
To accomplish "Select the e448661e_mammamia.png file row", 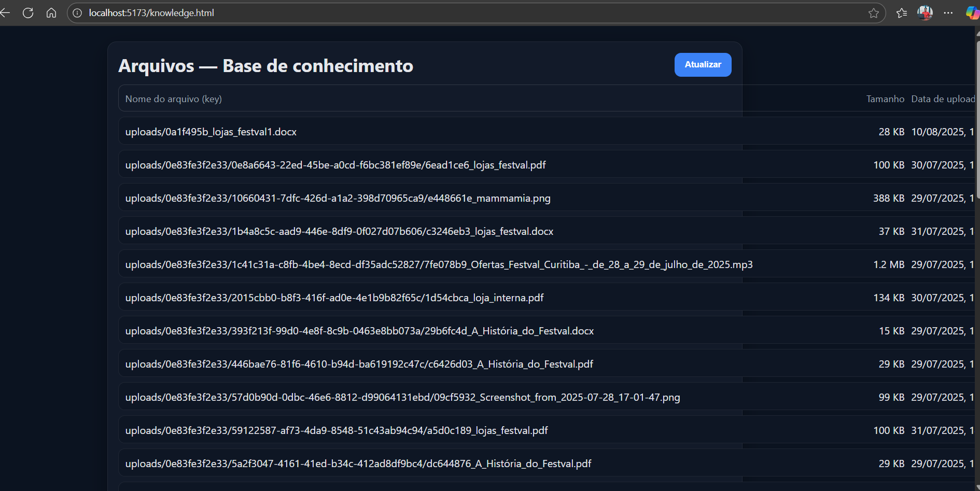I will tap(338, 198).
